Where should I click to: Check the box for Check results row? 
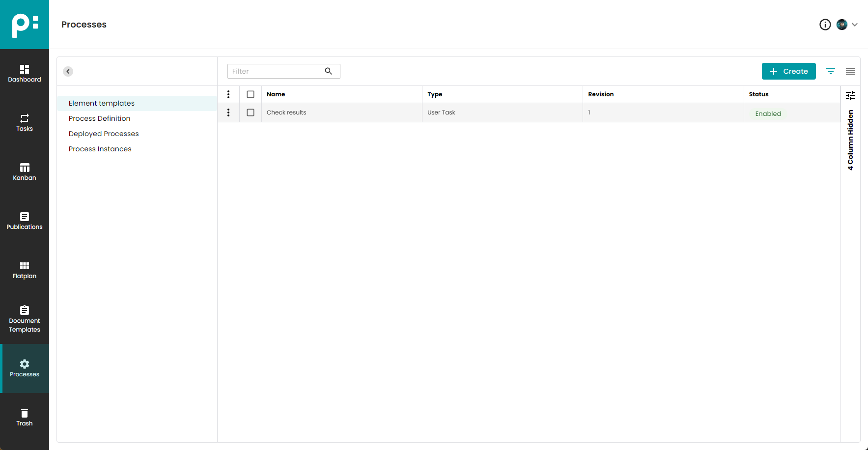(x=251, y=112)
